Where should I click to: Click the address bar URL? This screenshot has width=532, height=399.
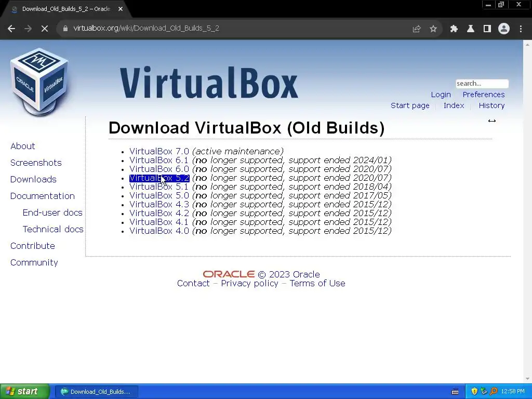click(146, 28)
